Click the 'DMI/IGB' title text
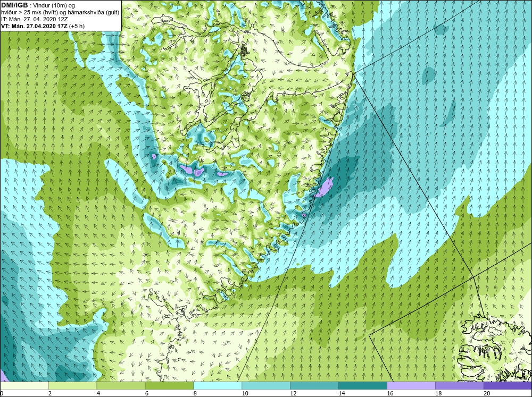 pyautogui.click(x=14, y=5)
